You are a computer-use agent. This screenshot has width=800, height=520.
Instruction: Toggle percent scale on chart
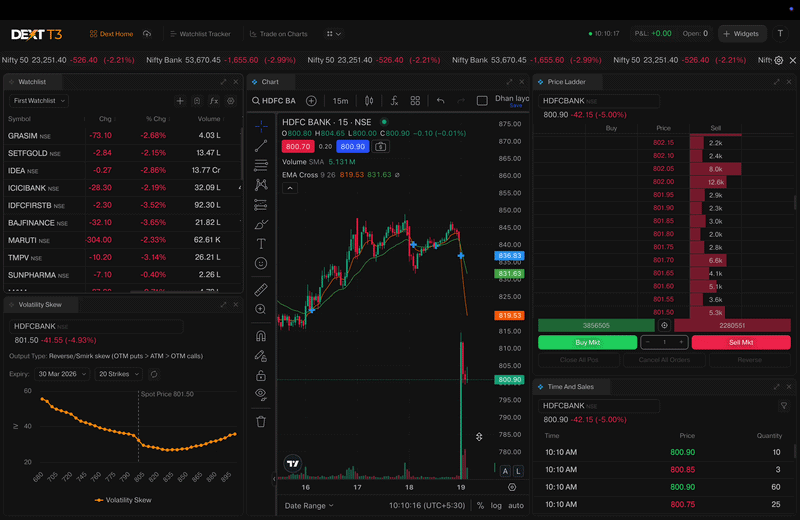pyautogui.click(x=480, y=506)
